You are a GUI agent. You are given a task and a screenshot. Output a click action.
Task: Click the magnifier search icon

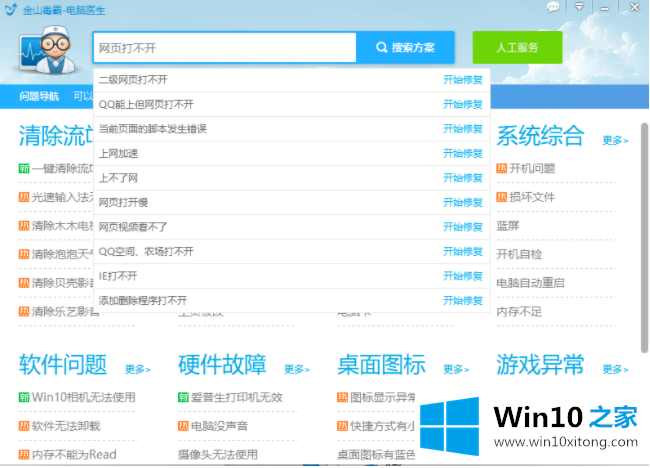click(x=381, y=47)
